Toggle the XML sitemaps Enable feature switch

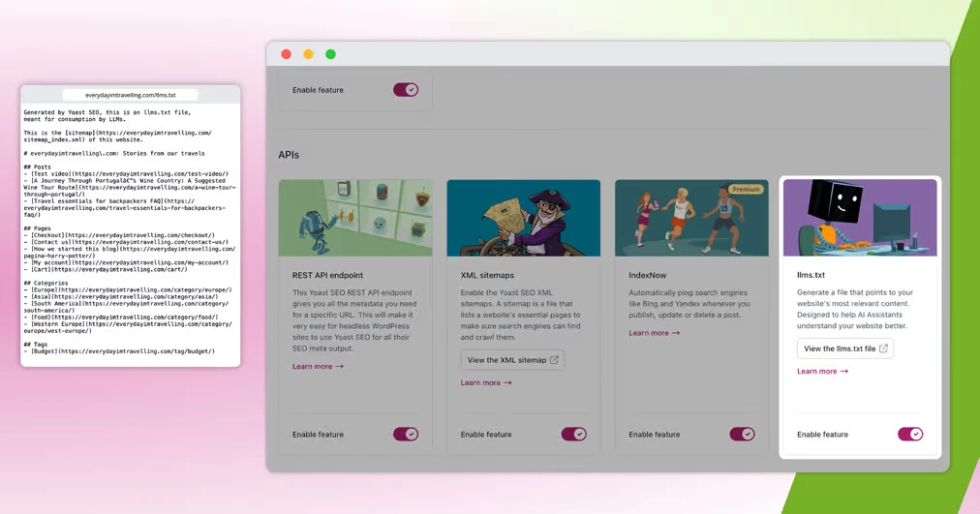[573, 434]
